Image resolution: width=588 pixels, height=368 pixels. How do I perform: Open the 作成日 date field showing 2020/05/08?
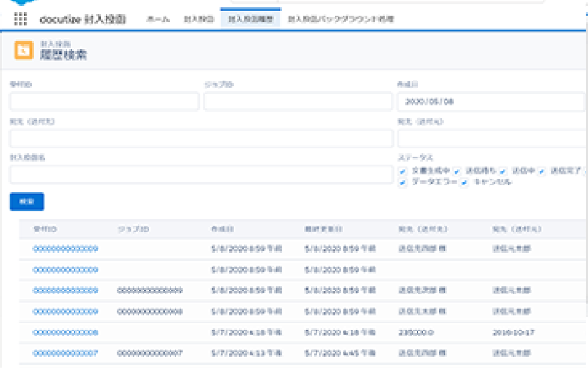click(492, 102)
